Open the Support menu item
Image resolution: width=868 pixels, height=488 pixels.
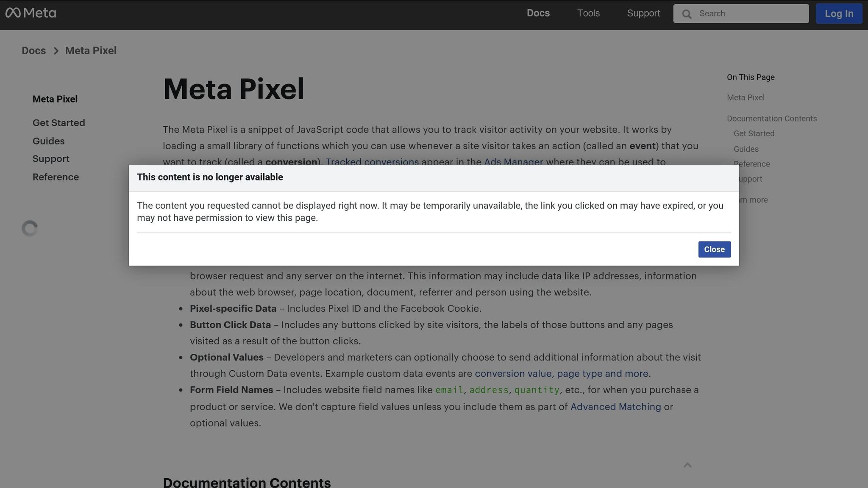click(x=643, y=13)
